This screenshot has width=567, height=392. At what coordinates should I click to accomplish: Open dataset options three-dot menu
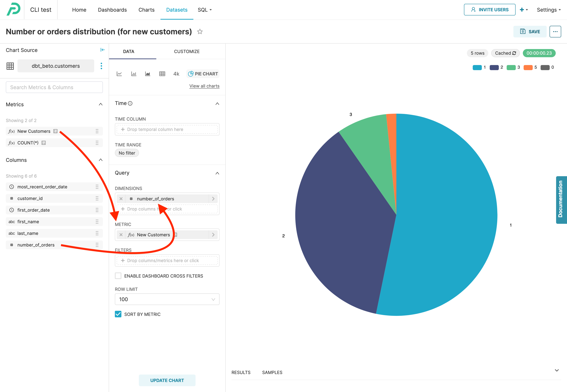(101, 66)
